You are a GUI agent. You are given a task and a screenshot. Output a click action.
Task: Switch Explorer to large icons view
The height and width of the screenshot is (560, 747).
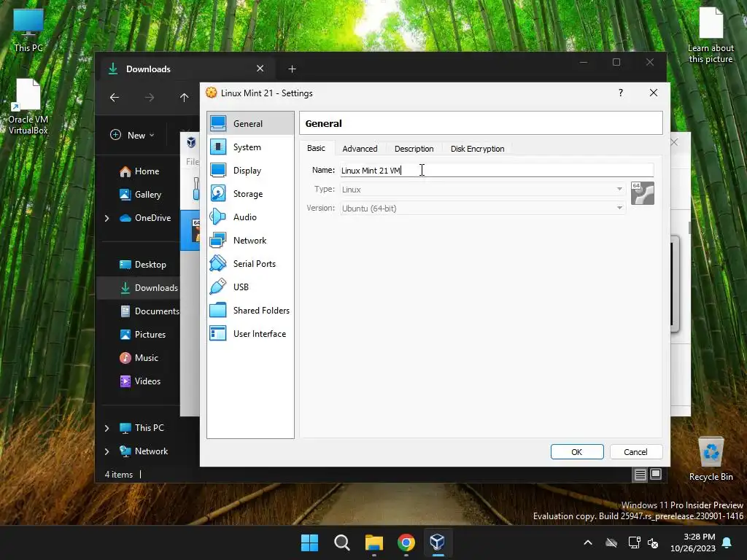(x=656, y=474)
